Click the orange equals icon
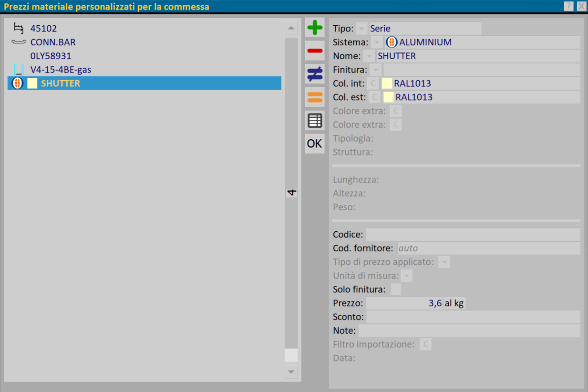Viewport: 588px width, 392px height. [315, 97]
